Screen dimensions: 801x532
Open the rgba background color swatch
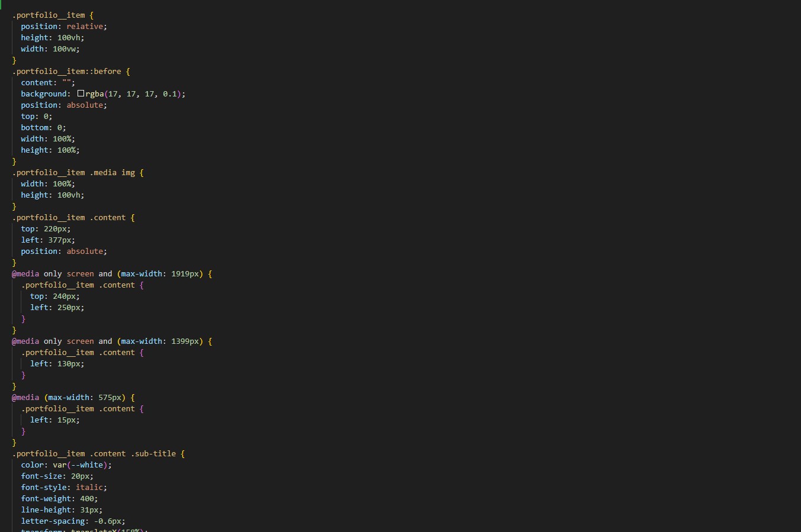point(81,93)
